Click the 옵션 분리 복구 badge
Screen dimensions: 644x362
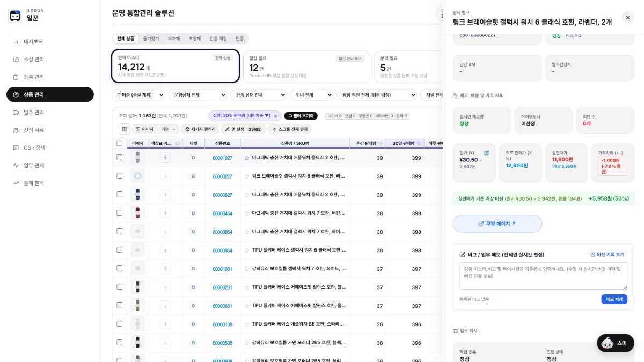[350, 58]
